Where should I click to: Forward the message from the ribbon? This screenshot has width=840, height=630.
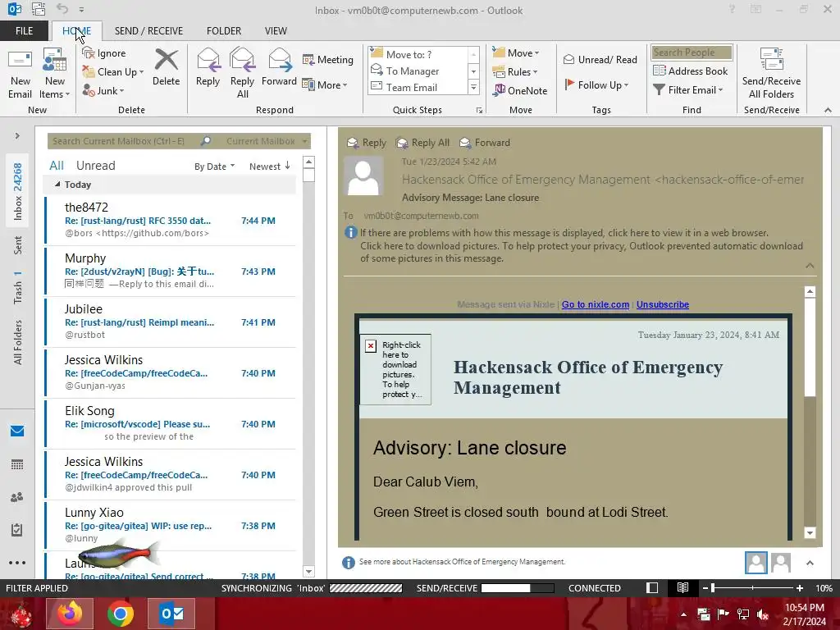point(279,67)
